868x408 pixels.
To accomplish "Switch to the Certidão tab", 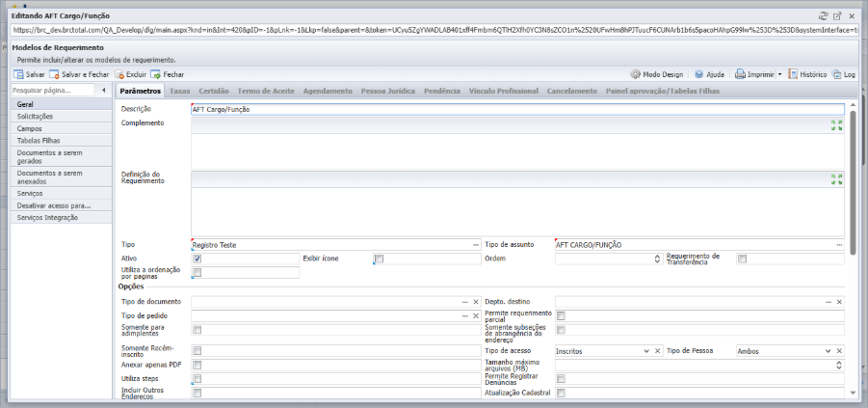I will pyautogui.click(x=214, y=91).
